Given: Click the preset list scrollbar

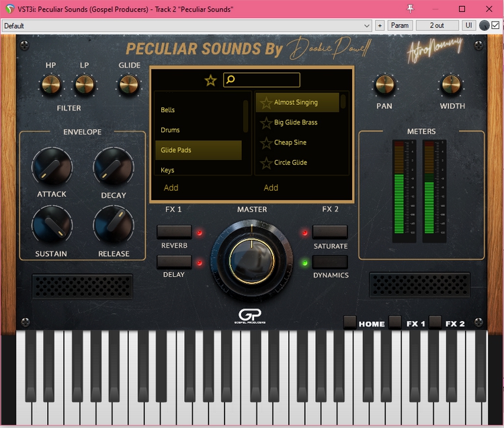Looking at the screenshot, I should (343, 101).
